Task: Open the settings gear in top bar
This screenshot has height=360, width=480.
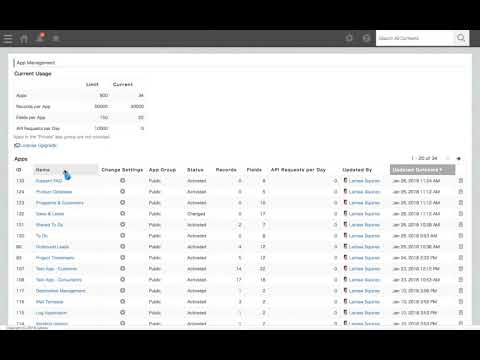Action: [349, 38]
